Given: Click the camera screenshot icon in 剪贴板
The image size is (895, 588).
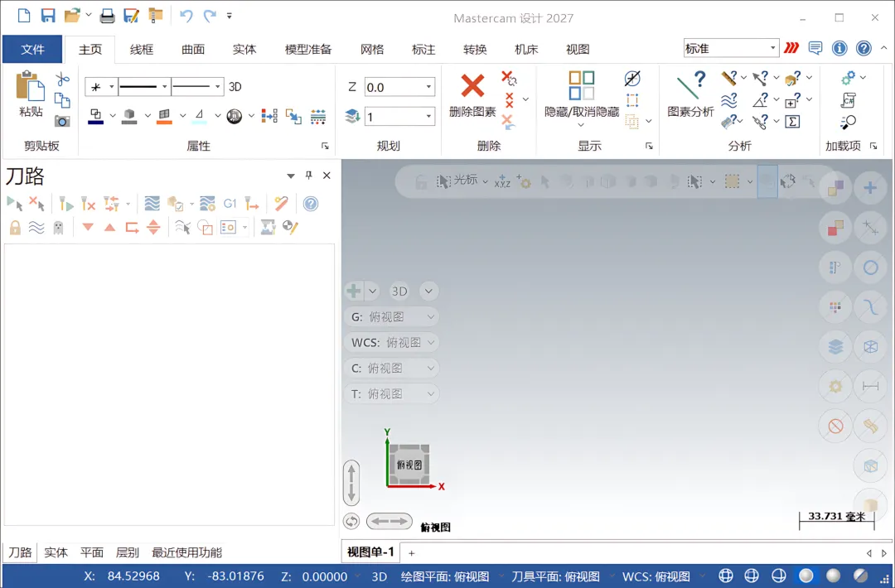Looking at the screenshot, I should tap(62, 120).
